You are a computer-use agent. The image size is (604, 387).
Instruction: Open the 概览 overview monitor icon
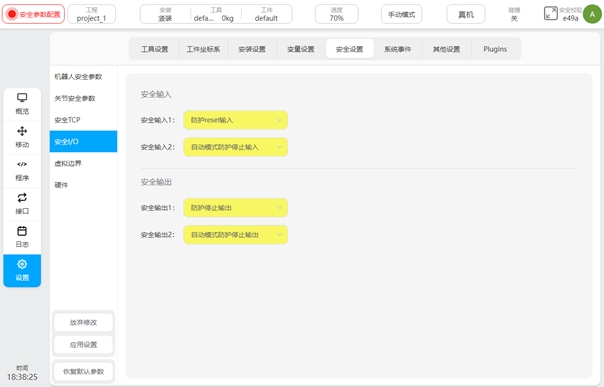point(22,98)
